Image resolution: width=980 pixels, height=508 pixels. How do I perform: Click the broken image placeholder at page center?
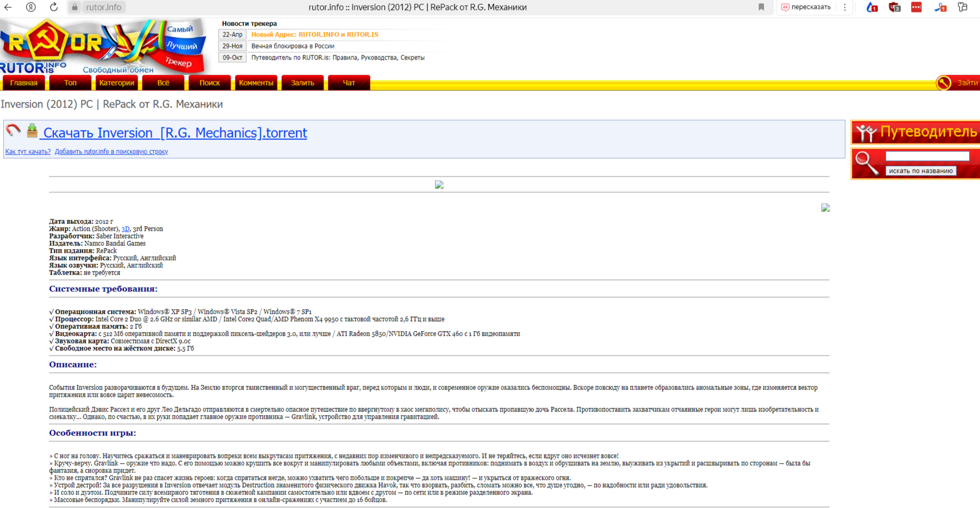tap(439, 185)
